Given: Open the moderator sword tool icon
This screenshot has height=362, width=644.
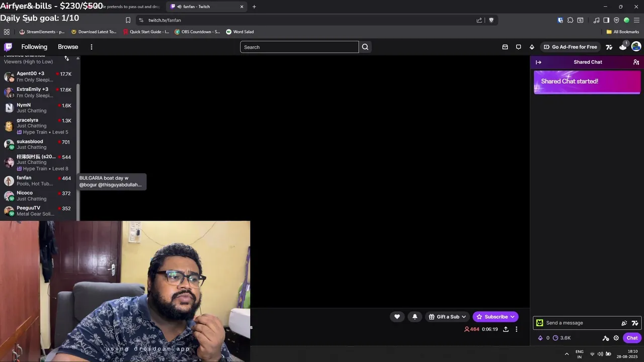Looking at the screenshot, I should tap(606, 338).
